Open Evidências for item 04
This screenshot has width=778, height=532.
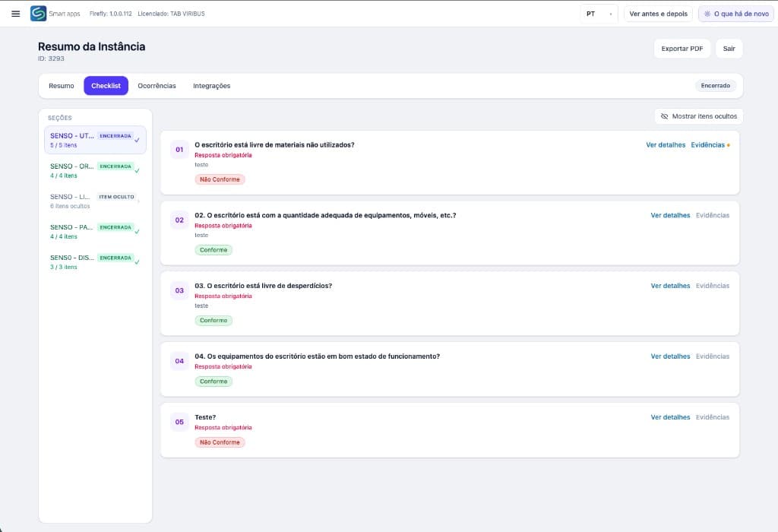tap(713, 356)
